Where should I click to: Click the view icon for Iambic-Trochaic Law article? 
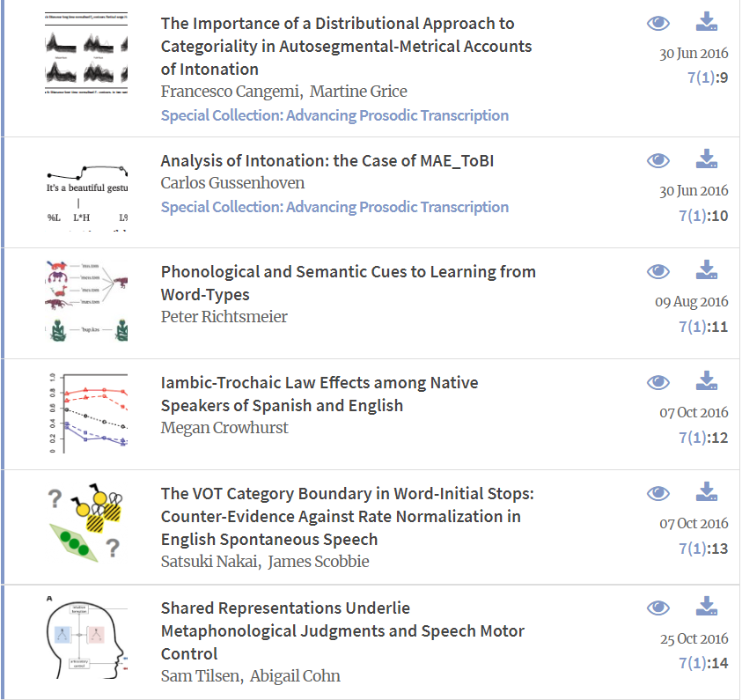(x=658, y=382)
